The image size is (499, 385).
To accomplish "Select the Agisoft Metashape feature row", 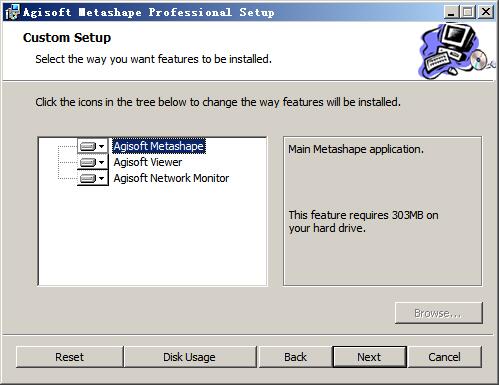I will click(x=159, y=146).
